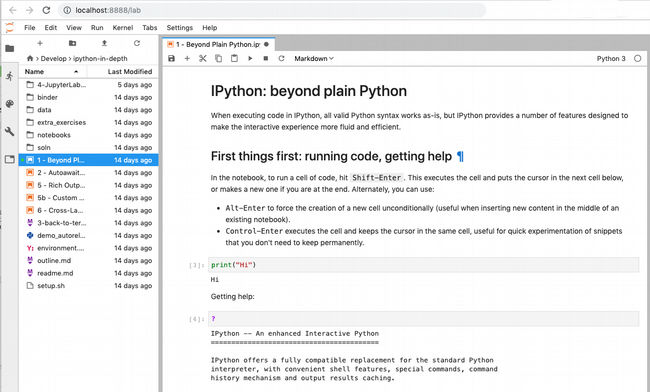Select the outline.md file
The height and width of the screenshot is (392, 650).
(x=89, y=261)
